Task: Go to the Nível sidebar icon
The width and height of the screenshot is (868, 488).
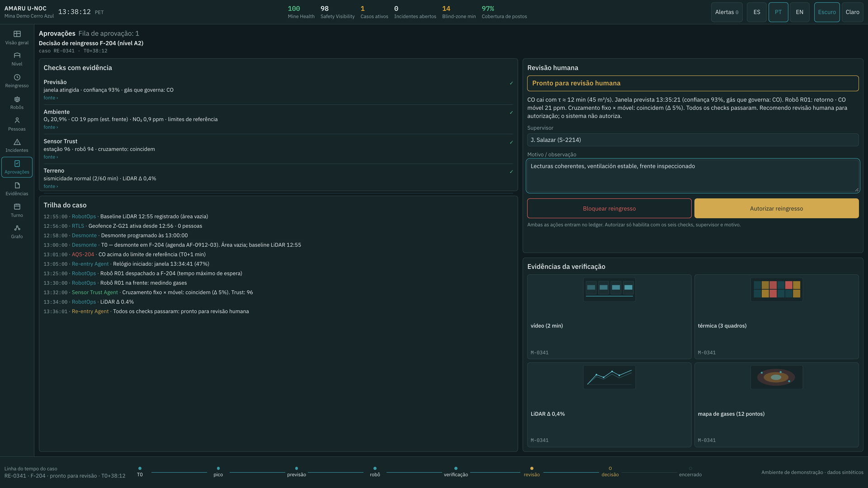Action: (17, 55)
